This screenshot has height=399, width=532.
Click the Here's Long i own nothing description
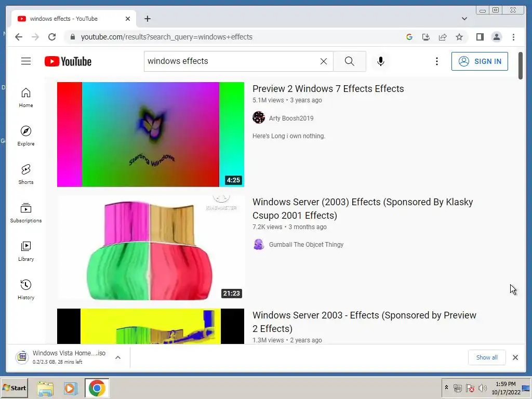coord(289,136)
